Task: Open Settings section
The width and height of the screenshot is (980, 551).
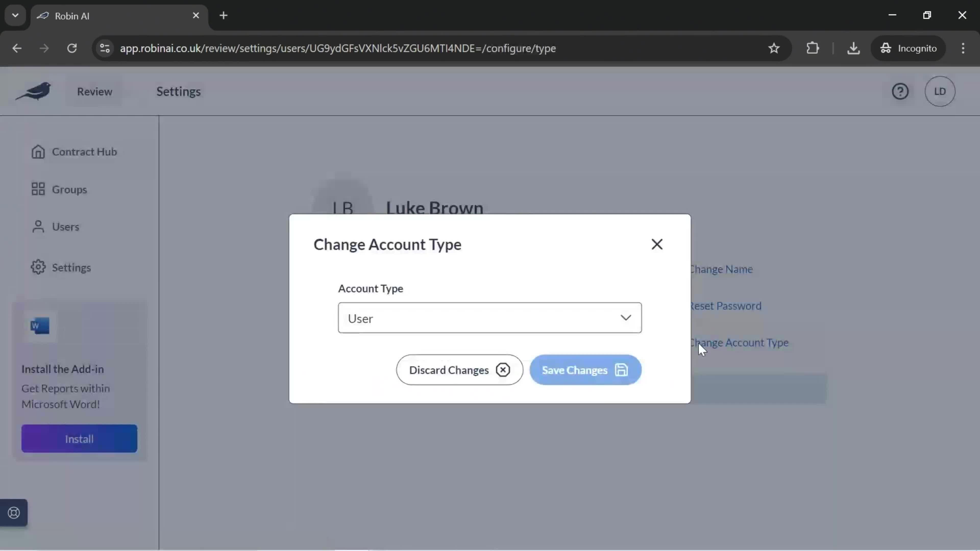Action: point(71,267)
